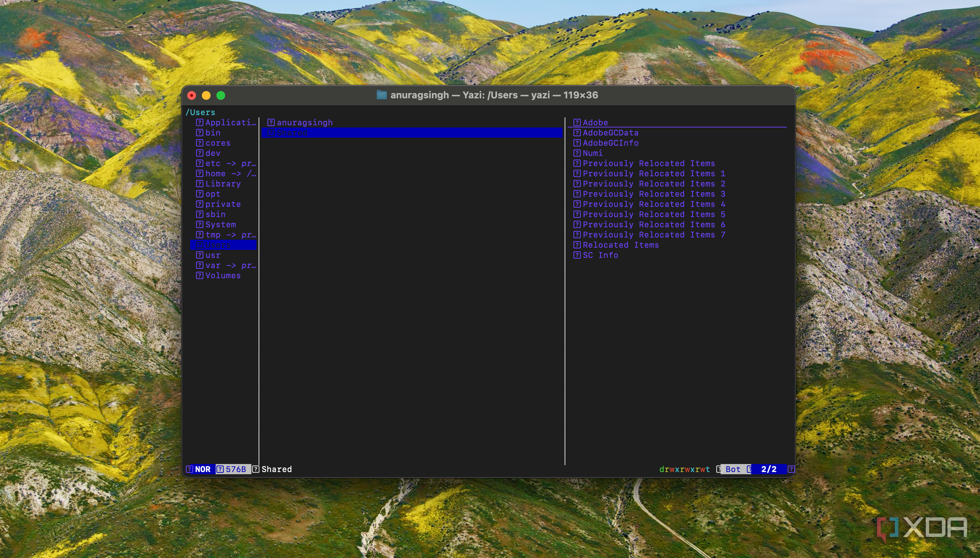Select the Applicati… folder in parent pane
The height and width of the screenshot is (558, 980).
(x=226, y=123)
